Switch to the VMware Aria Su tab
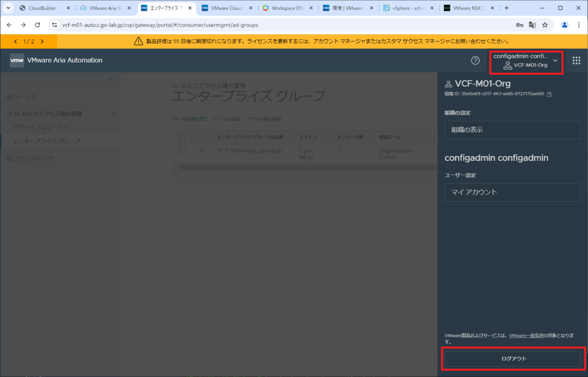This screenshot has height=377, width=588. pyautogui.click(x=105, y=8)
